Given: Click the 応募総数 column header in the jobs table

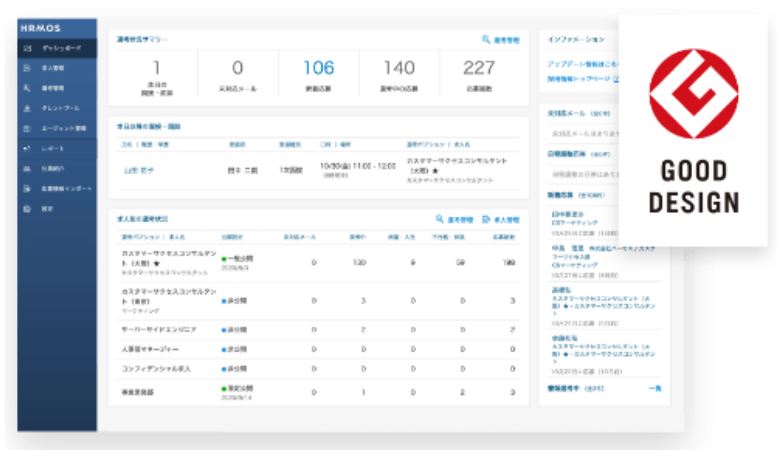Looking at the screenshot, I should click(x=504, y=237).
